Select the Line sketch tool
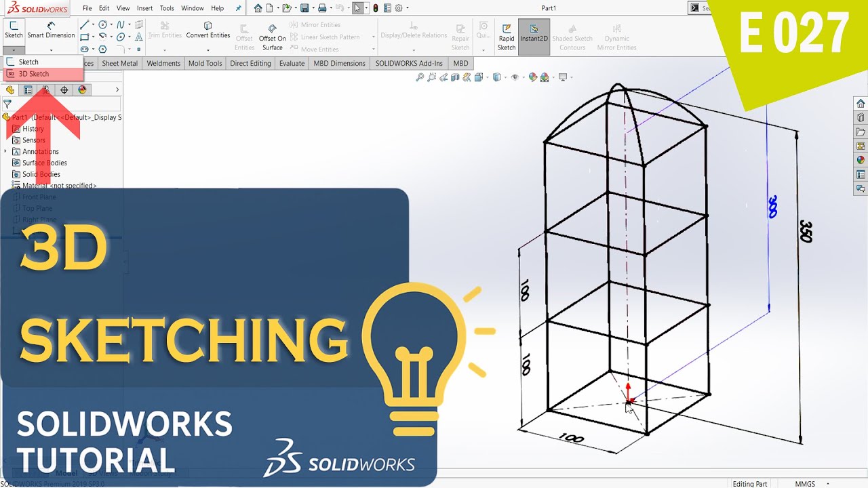Image resolution: width=868 pixels, height=488 pixels. coord(84,24)
